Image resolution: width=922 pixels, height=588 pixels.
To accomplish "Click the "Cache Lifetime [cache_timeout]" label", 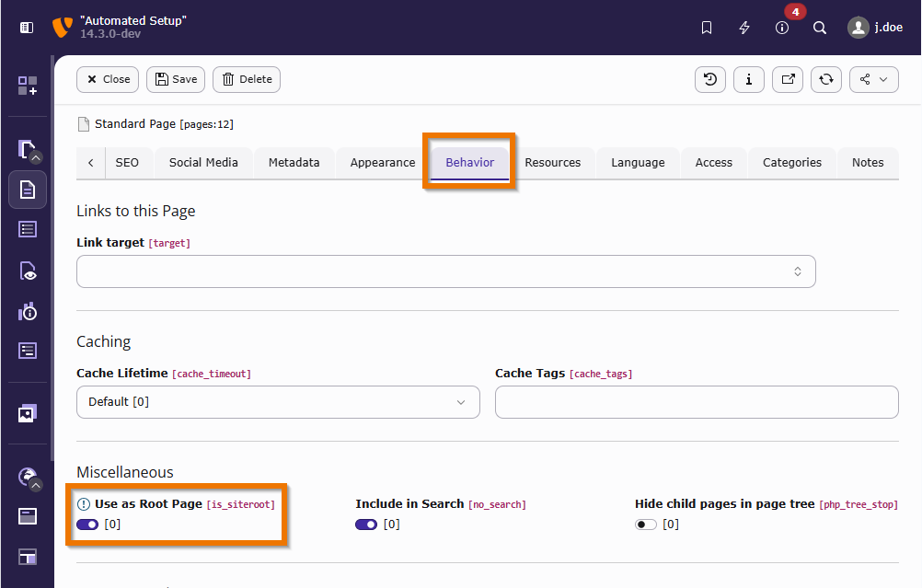I will [x=164, y=374].
